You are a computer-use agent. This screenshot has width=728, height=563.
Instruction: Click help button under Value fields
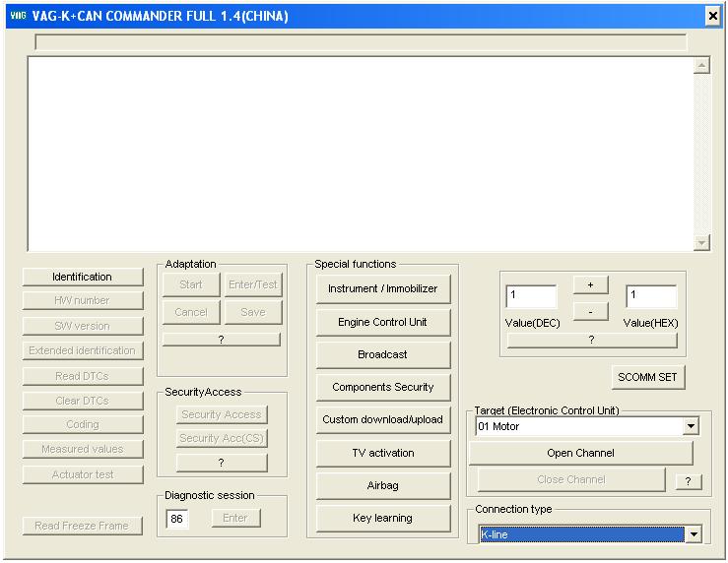pos(592,340)
